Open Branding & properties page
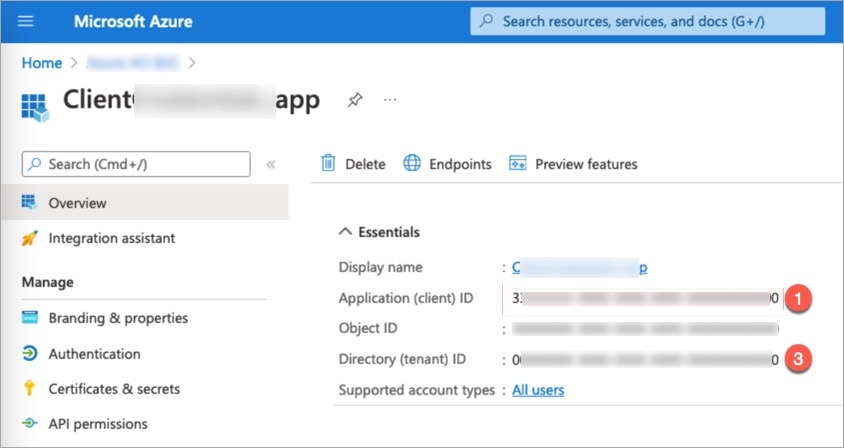 (x=117, y=318)
